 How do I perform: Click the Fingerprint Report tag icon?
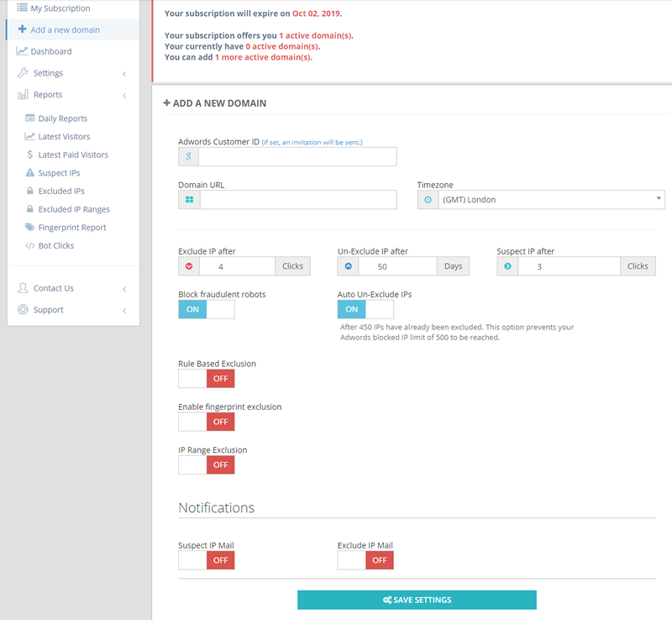pos(30,228)
